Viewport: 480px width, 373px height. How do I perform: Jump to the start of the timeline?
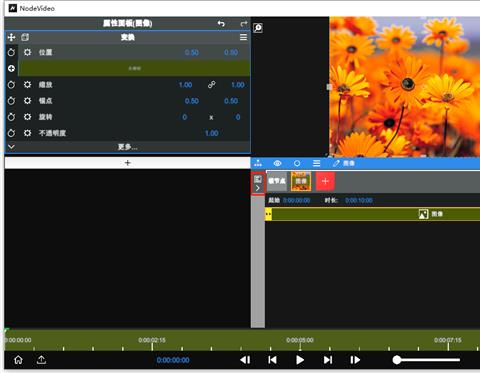tap(272, 360)
